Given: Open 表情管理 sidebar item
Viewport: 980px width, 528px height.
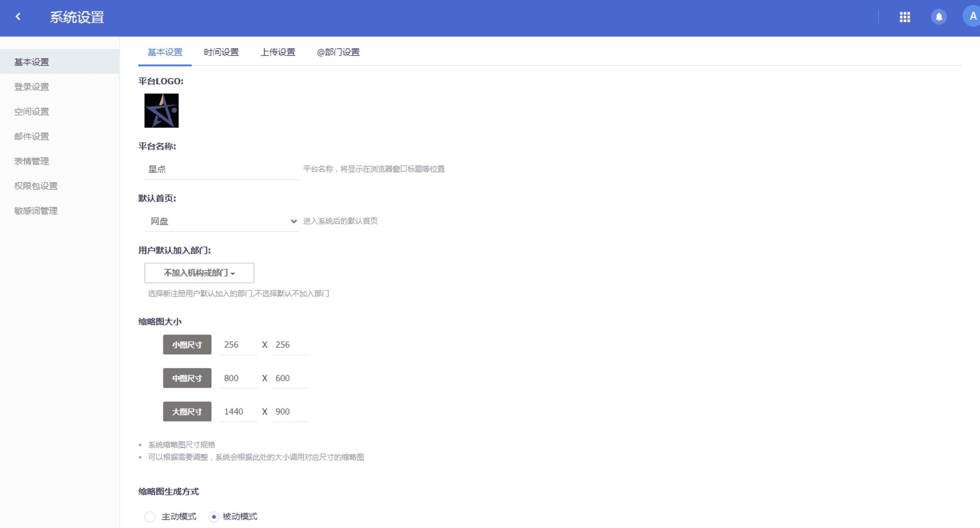Looking at the screenshot, I should click(x=32, y=161).
